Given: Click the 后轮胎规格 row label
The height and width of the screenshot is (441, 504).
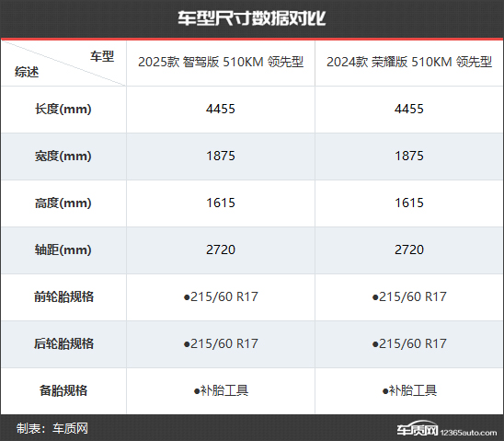Looking at the screenshot, I should pos(63,343).
